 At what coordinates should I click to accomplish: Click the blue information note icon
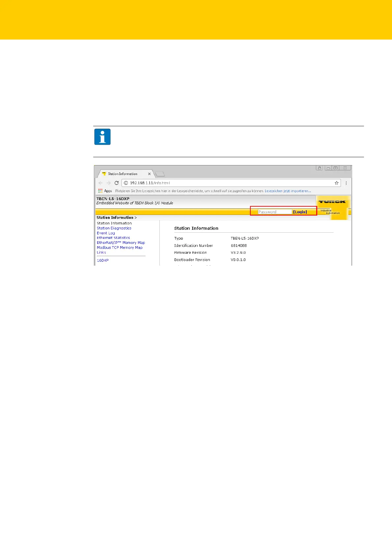pyautogui.click(x=102, y=137)
